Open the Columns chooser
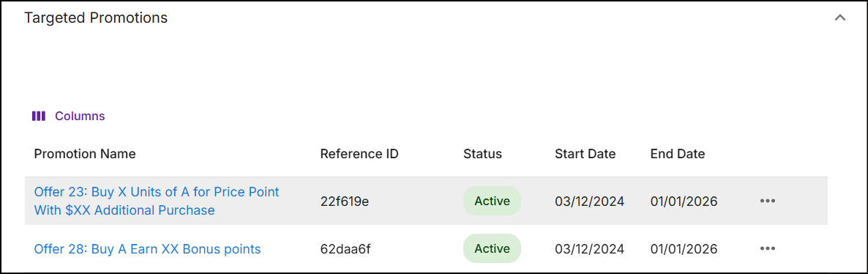The width and height of the screenshot is (868, 274). pyautogui.click(x=69, y=116)
